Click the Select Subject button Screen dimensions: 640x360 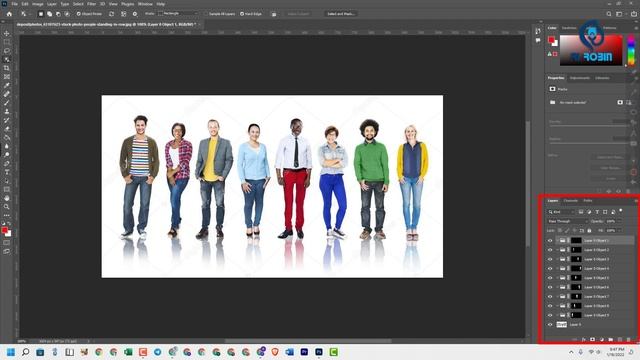coord(298,14)
